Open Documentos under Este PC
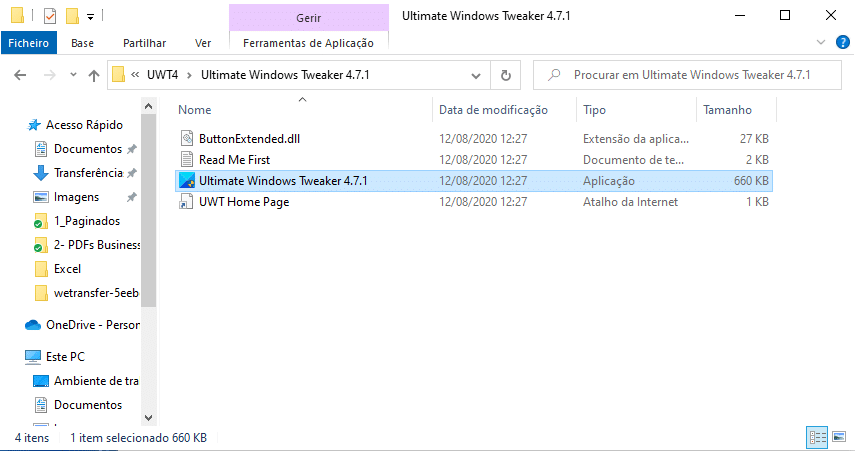The image size is (855, 451). coord(88,405)
